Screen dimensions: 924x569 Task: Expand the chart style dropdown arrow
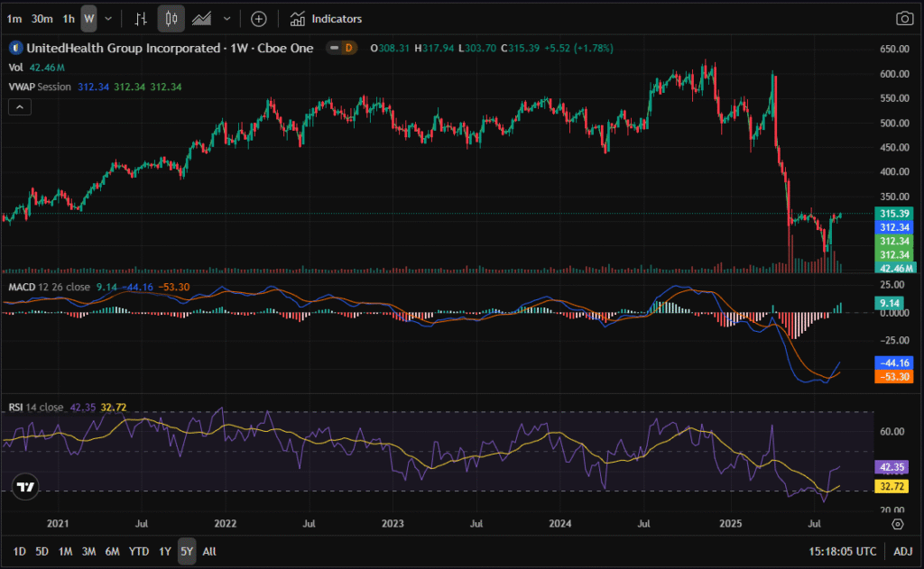[x=226, y=18]
